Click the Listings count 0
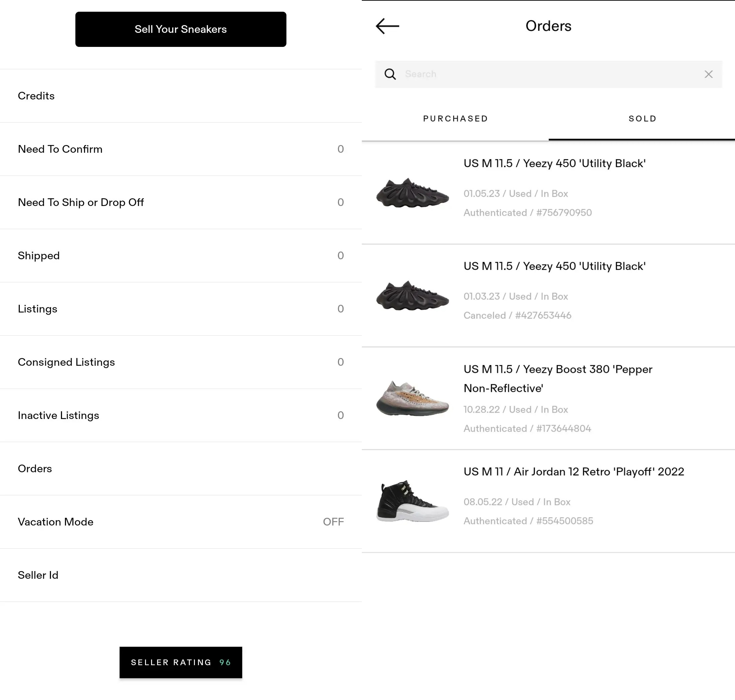Screen dimensions: 735x700 pyautogui.click(x=340, y=309)
